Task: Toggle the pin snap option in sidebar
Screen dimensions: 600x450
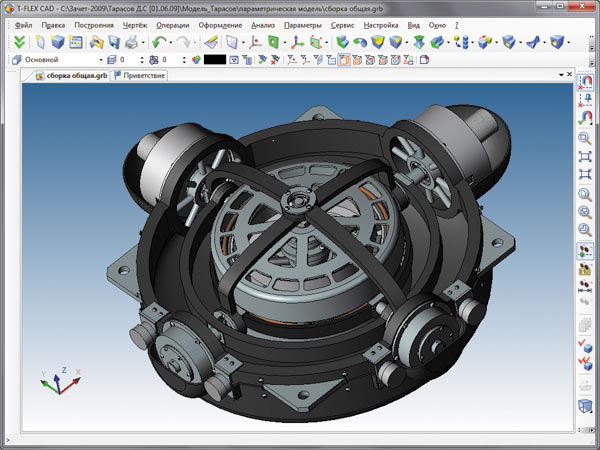Action: tap(585, 100)
